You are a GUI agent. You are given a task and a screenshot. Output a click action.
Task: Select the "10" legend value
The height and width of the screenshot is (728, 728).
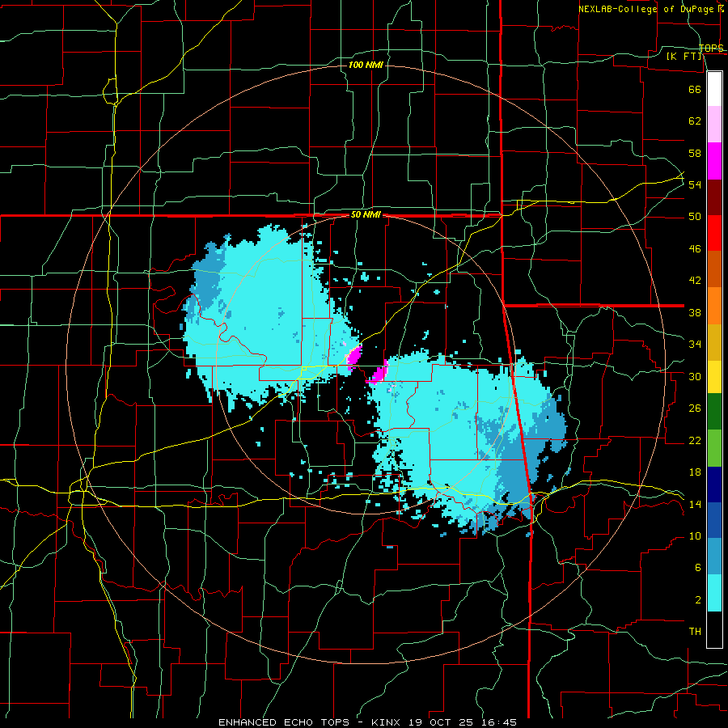[695, 536]
